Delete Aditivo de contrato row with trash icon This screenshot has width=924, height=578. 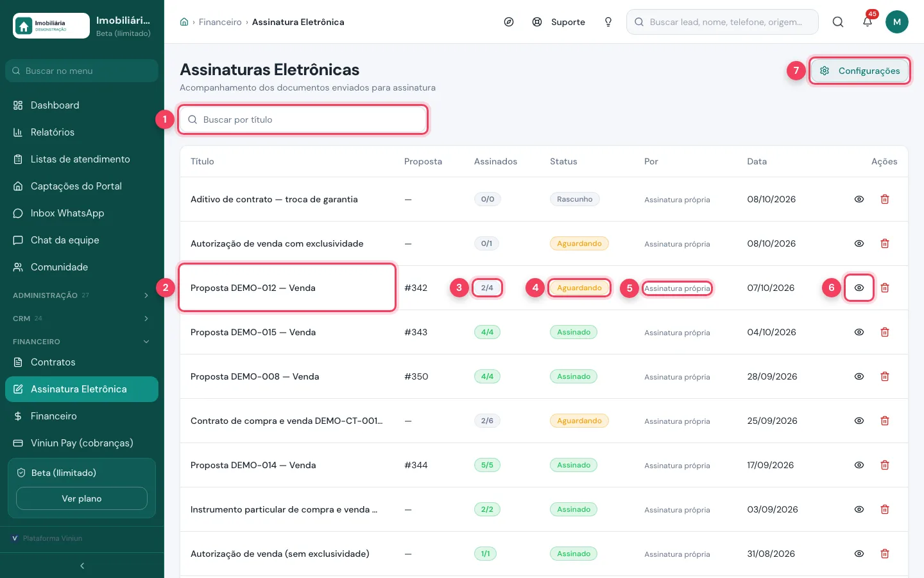click(885, 199)
